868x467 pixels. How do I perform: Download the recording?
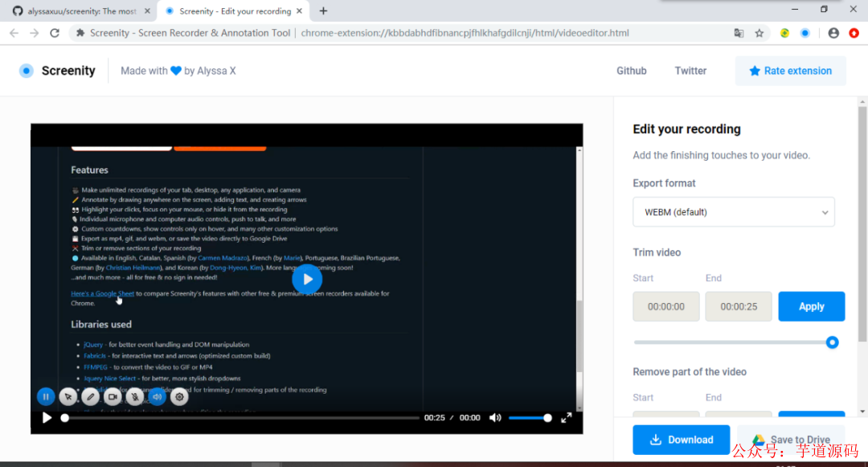[681, 440]
